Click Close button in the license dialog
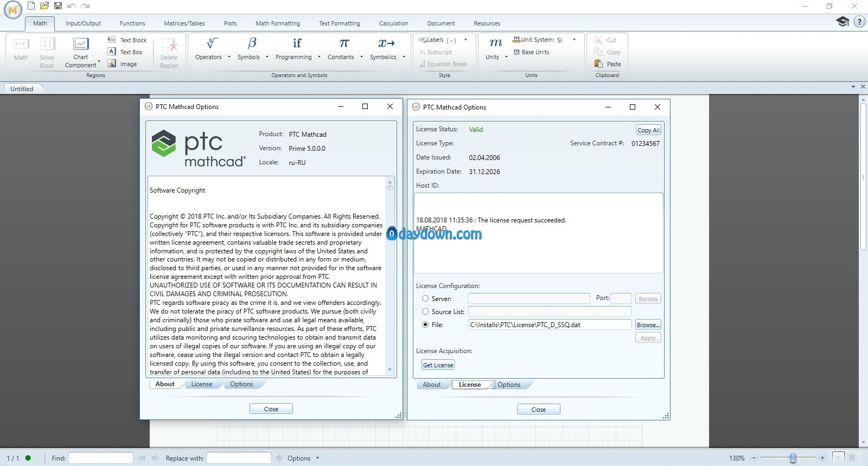Viewport: 868px width, 466px height. coord(539,410)
